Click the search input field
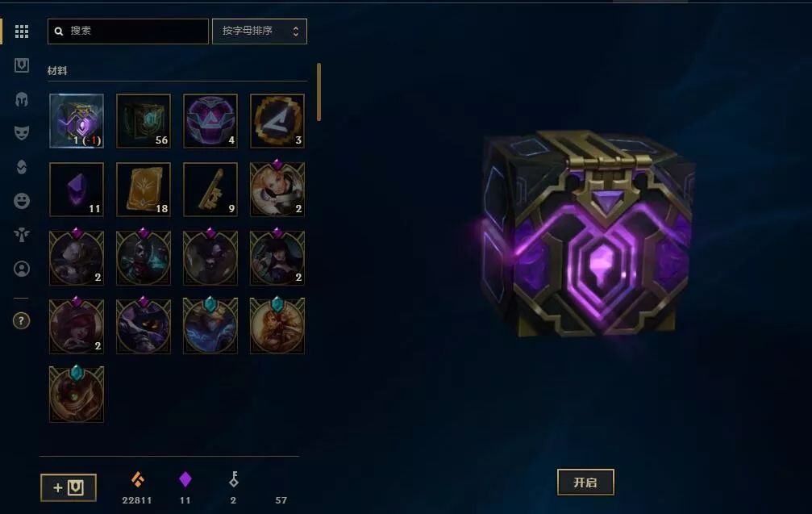Image resolution: width=812 pixels, height=514 pixels. click(x=128, y=31)
